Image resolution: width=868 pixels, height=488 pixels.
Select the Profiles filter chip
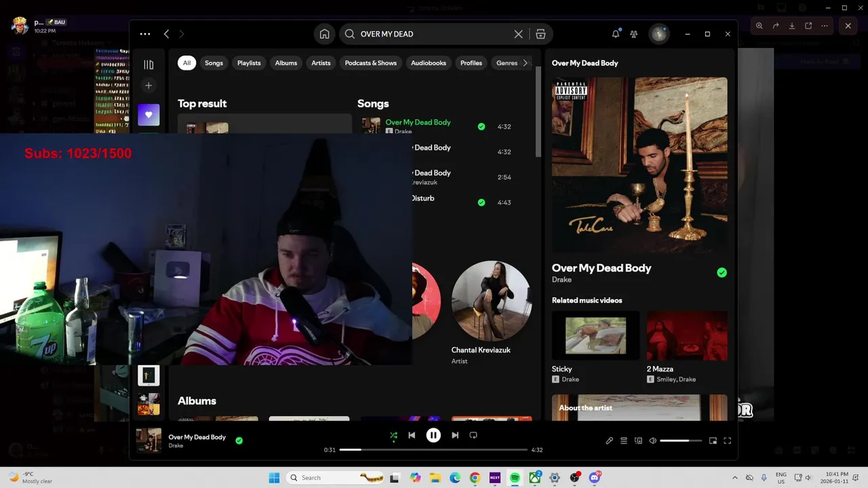point(471,63)
